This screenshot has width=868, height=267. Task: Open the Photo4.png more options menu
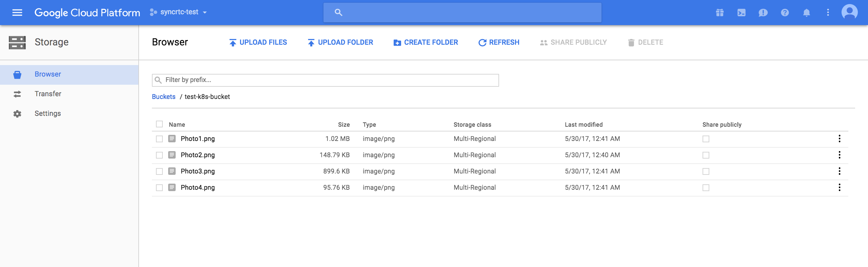(840, 187)
